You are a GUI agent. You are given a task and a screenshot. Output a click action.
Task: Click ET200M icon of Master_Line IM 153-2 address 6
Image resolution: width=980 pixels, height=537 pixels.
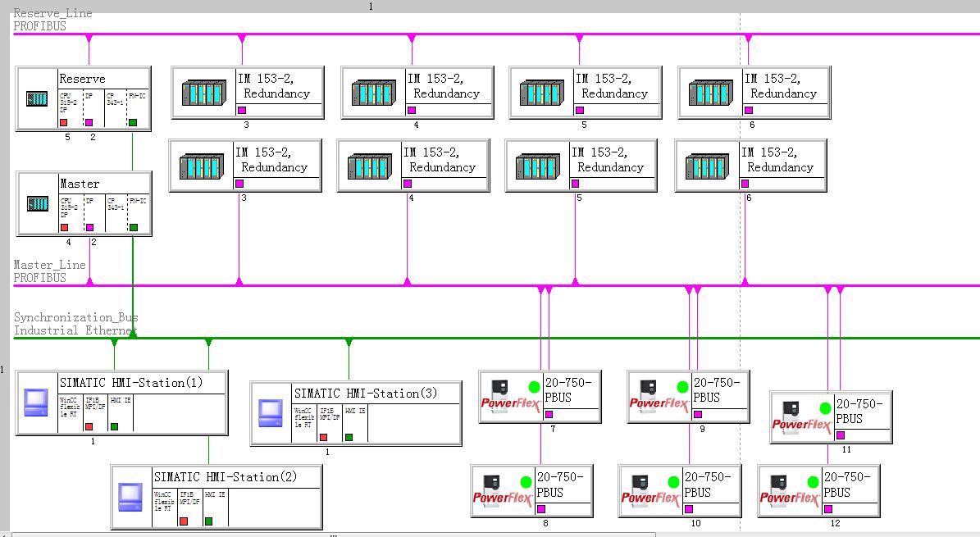708,166
